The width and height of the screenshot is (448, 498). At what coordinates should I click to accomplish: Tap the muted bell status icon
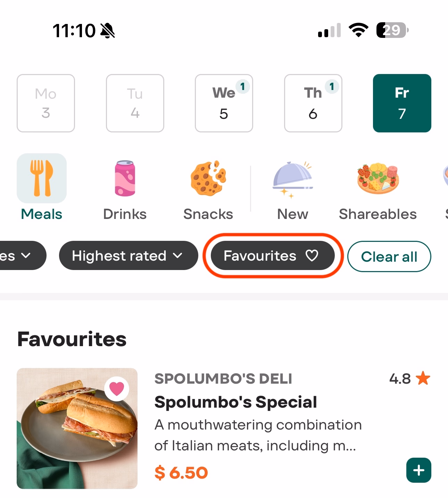coord(108,31)
